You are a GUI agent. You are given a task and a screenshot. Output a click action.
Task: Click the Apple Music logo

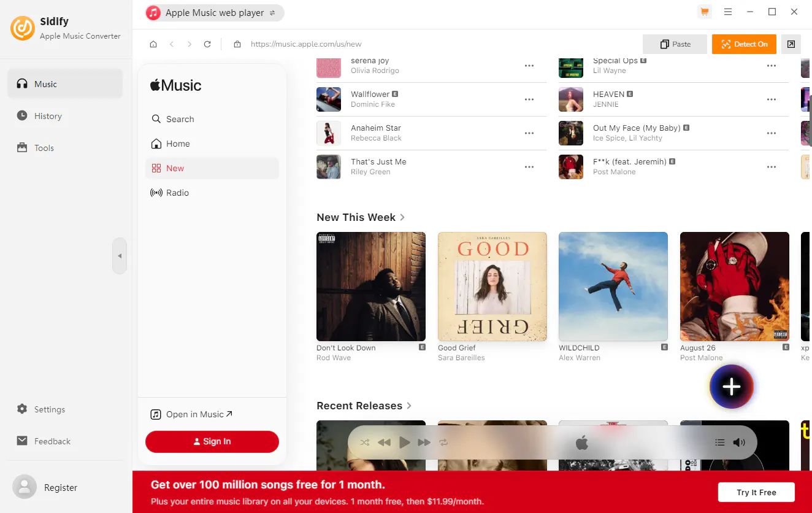[x=175, y=85]
